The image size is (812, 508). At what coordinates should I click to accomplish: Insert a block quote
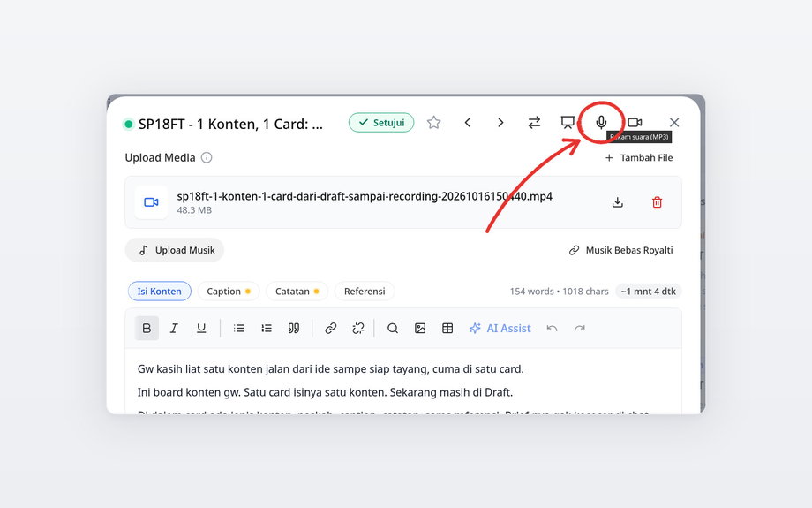pos(294,328)
